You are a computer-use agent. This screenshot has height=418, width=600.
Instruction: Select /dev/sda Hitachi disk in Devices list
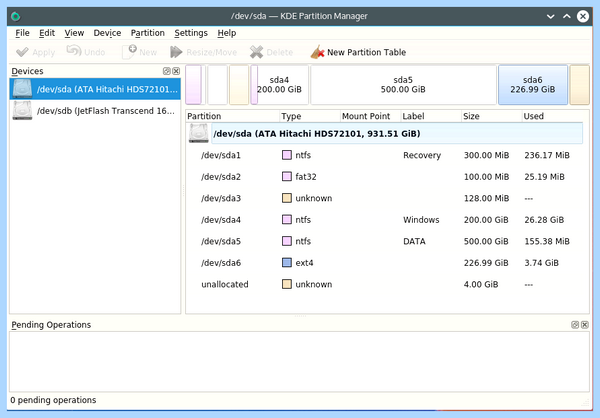[x=95, y=89]
